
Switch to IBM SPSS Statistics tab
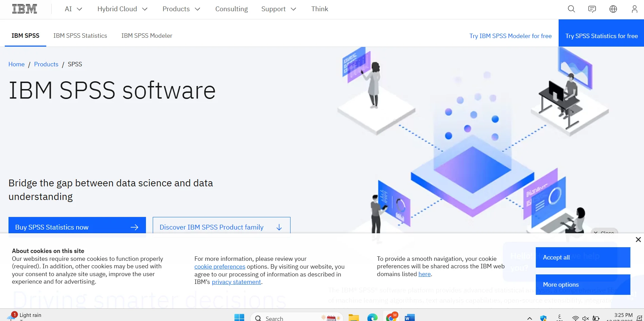[x=80, y=36]
